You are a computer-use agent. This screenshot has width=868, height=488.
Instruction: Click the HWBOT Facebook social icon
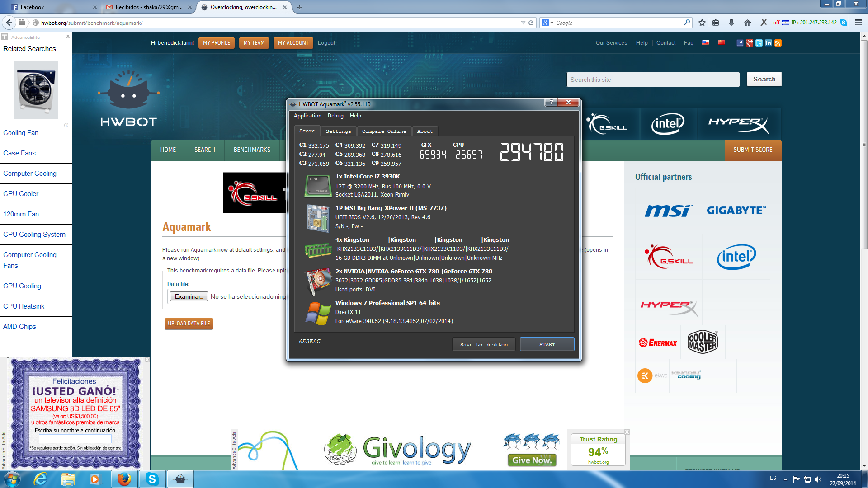[x=740, y=43]
